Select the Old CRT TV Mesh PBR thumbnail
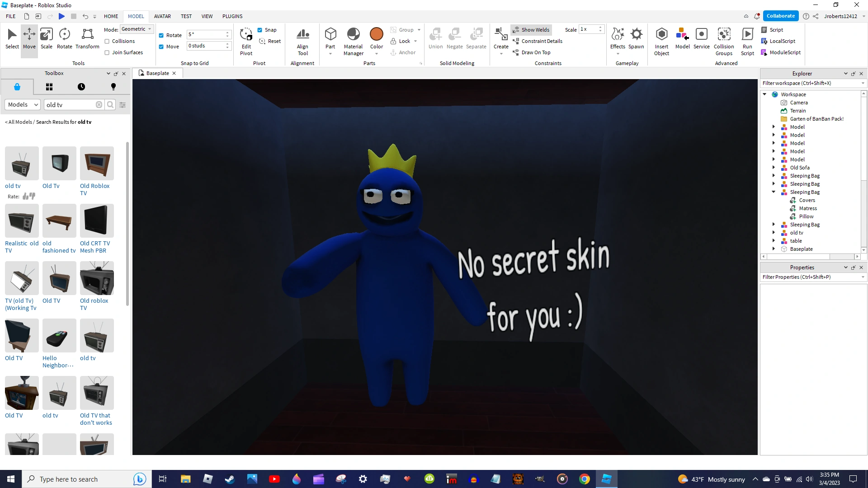 click(97, 221)
